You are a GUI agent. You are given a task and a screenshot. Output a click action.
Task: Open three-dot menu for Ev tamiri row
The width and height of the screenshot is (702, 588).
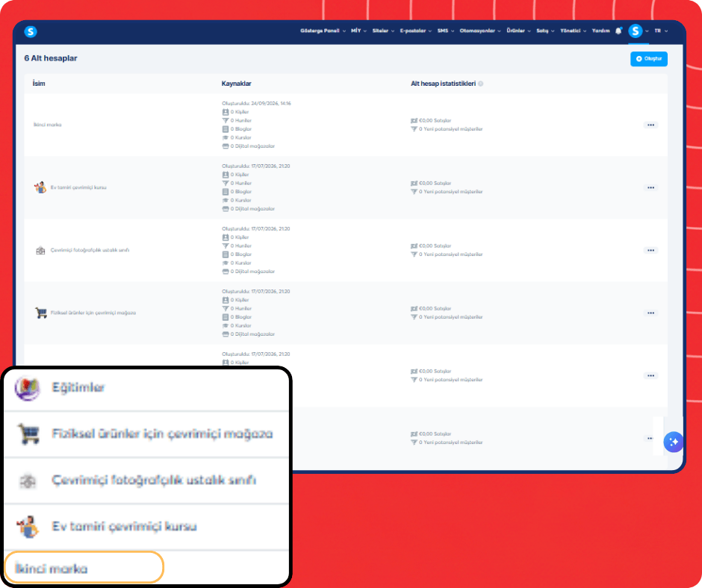[651, 187]
